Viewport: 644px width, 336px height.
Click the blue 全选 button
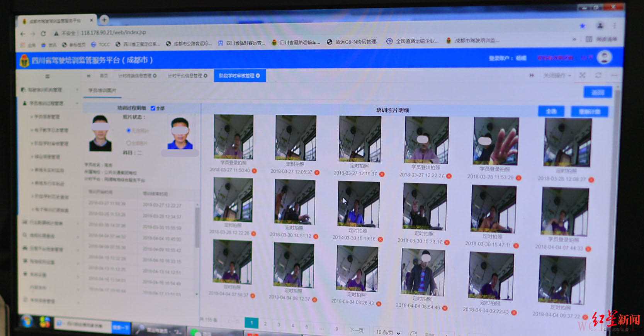pos(551,111)
